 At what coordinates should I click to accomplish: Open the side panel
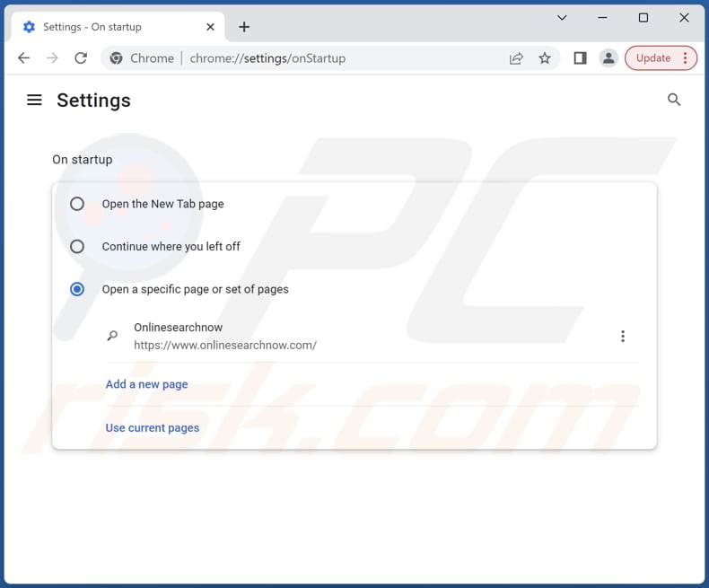580,57
